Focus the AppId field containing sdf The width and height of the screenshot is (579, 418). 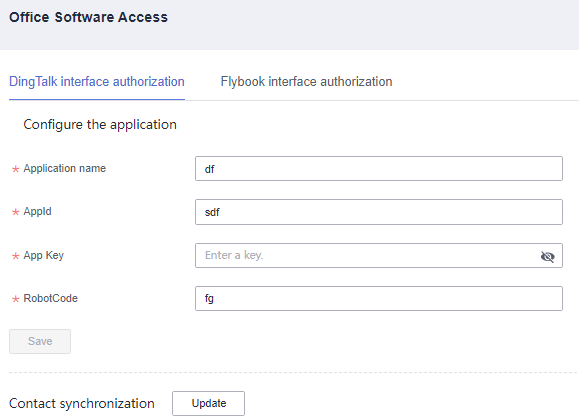coord(379,212)
